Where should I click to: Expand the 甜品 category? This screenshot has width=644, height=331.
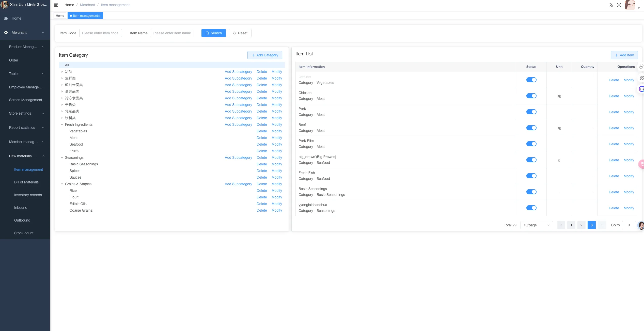(x=62, y=72)
